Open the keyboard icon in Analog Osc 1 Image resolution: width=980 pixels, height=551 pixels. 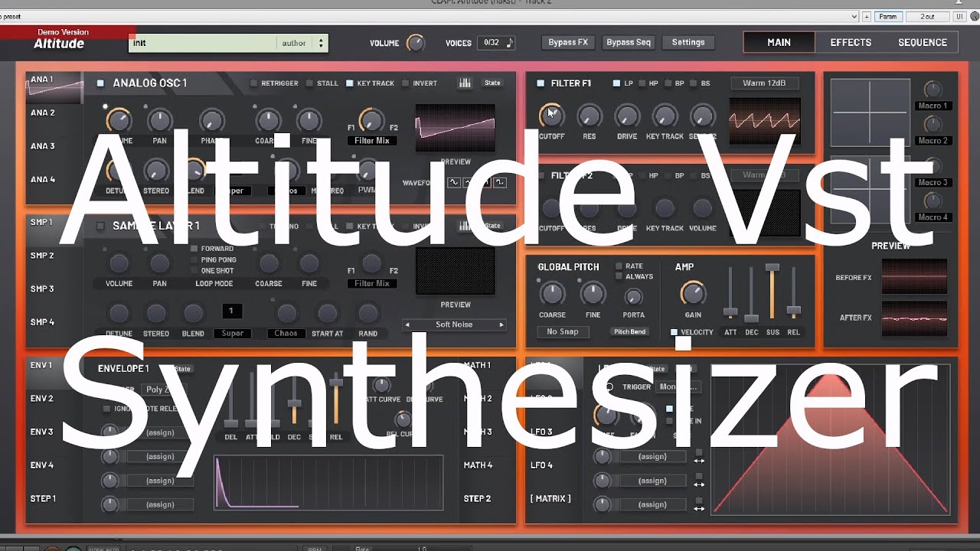465,83
